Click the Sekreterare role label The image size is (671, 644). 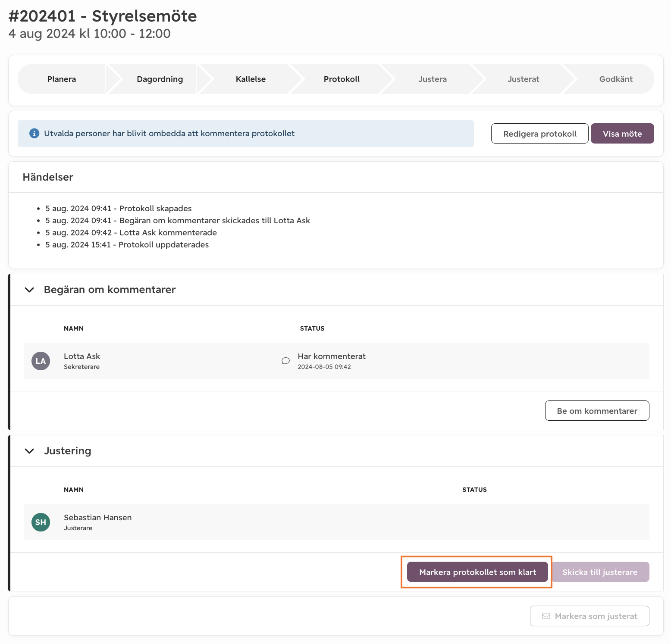click(x=82, y=367)
